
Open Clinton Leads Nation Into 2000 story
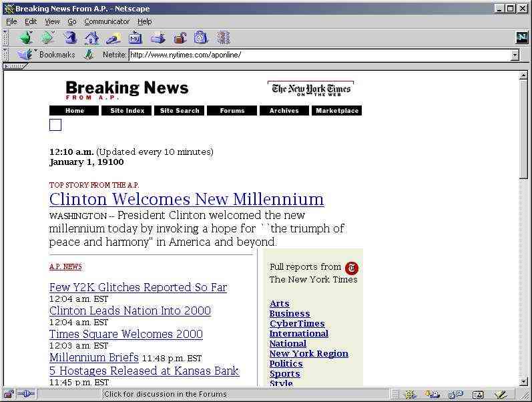(x=130, y=311)
